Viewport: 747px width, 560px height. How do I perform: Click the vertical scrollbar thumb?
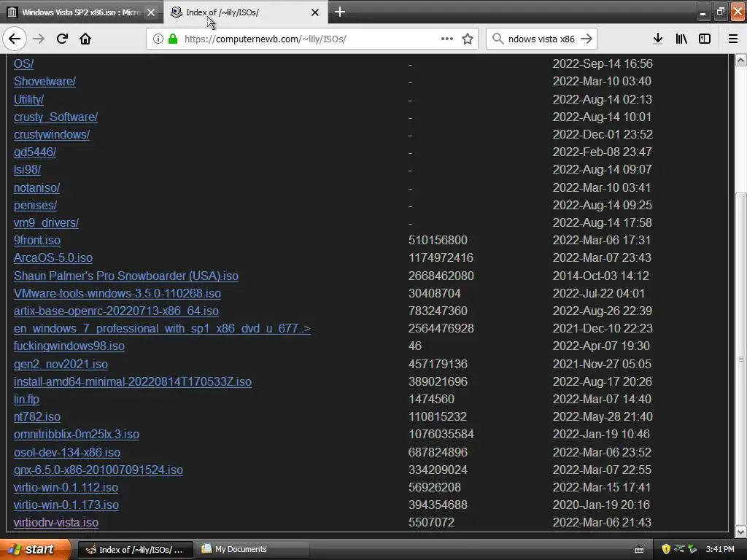coord(741,358)
